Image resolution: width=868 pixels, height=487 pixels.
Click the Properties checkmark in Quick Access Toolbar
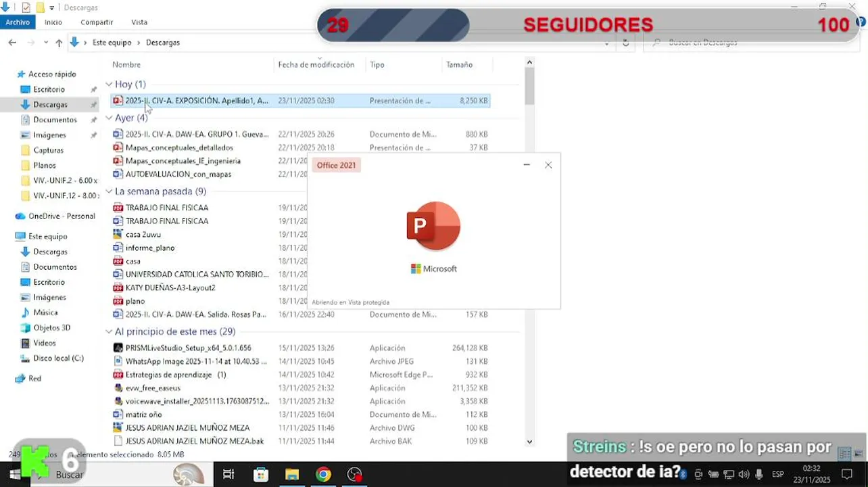(x=26, y=7)
